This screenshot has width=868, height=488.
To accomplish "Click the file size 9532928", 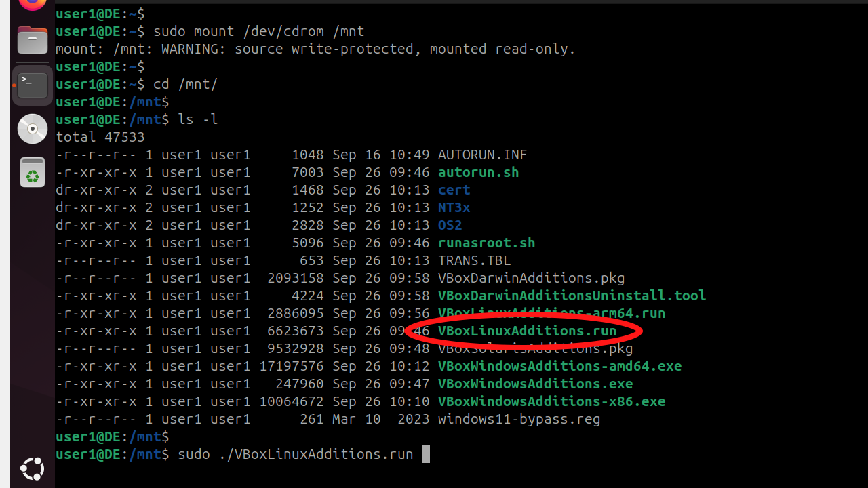I will coord(295,348).
